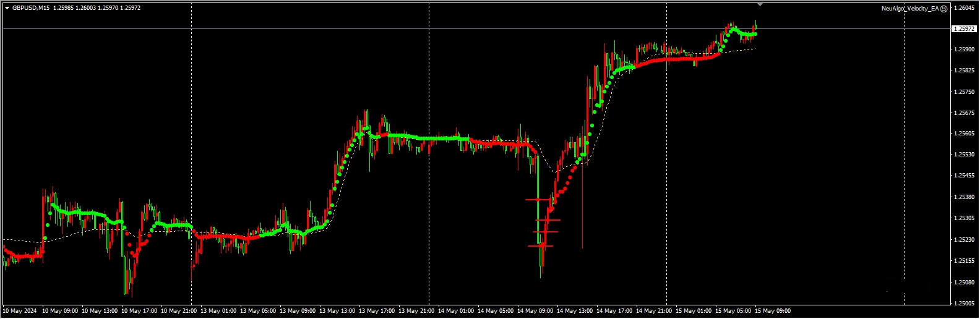Click the NeuAlgo_Velocity_EA smiley face icon
980x319 pixels.
(x=944, y=9)
